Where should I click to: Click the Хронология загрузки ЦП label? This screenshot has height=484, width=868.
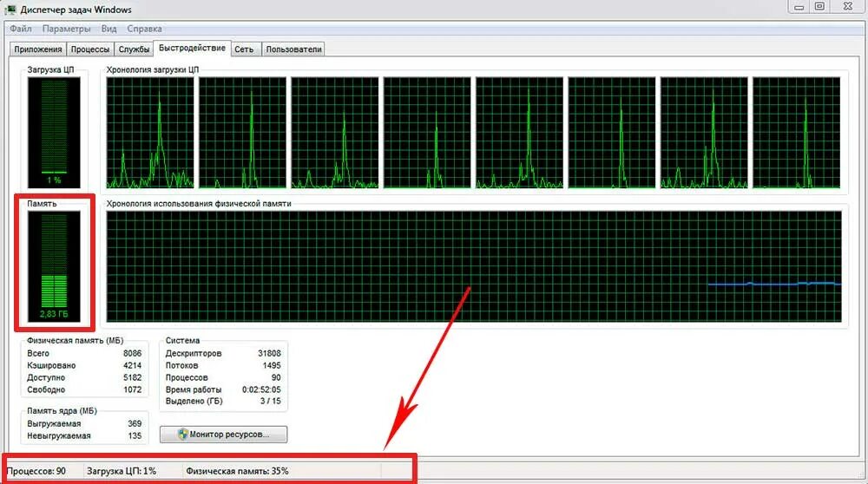pos(152,69)
